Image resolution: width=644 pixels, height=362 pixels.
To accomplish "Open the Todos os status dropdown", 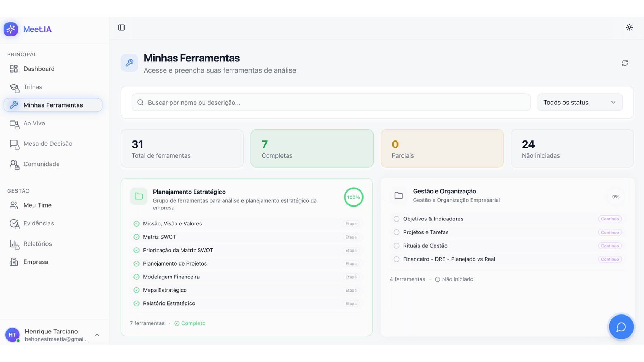I will point(580,103).
